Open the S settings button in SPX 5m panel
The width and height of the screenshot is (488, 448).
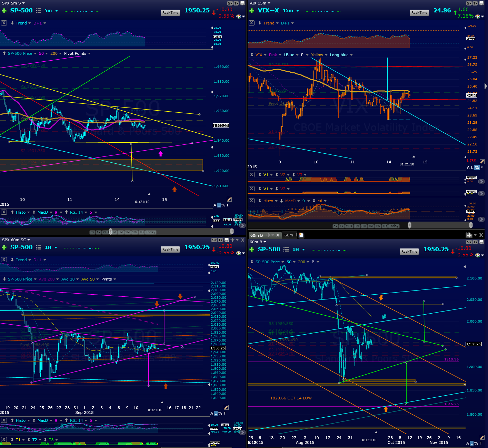pos(230,3)
